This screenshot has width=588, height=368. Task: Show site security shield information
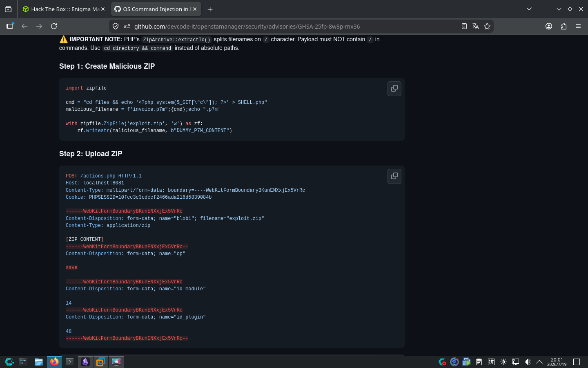116,26
